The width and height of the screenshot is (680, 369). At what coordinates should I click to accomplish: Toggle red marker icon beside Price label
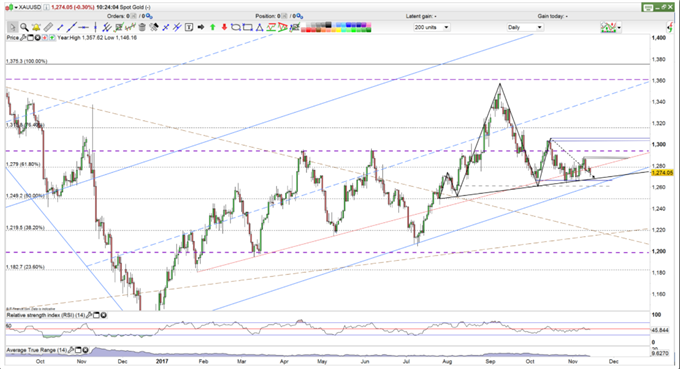pyautogui.click(x=45, y=38)
